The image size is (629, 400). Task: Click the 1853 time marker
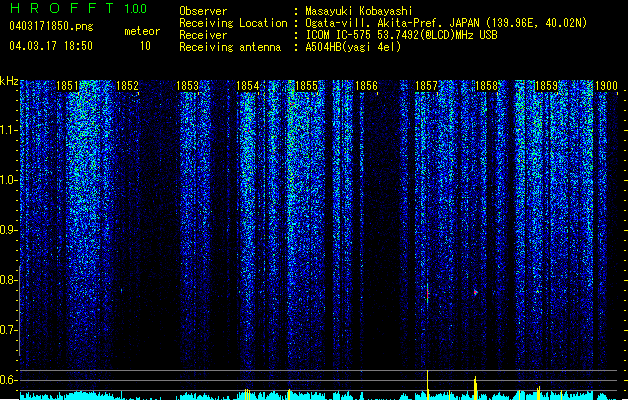point(187,86)
